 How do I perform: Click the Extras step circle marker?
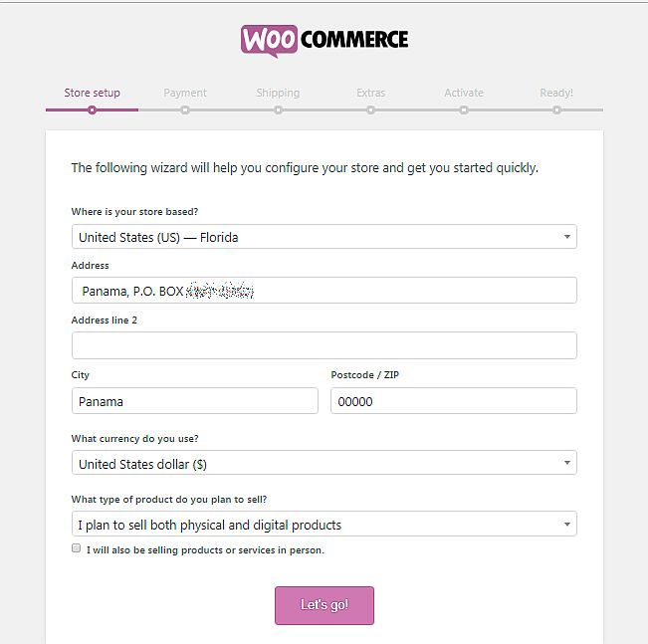[370, 109]
